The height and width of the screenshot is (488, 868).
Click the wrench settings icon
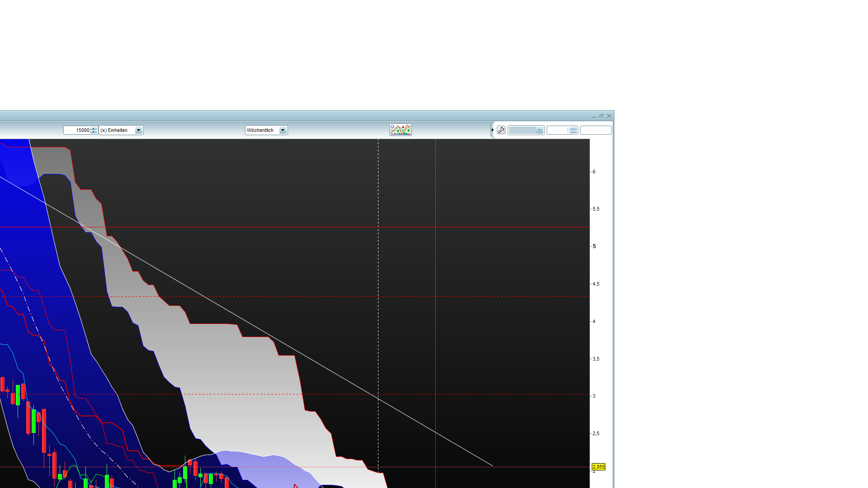point(501,130)
